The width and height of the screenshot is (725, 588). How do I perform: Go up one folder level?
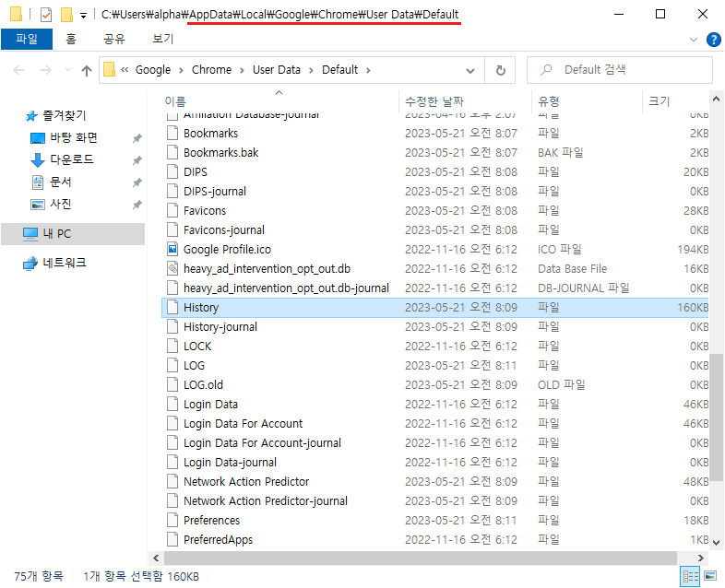coord(87,70)
